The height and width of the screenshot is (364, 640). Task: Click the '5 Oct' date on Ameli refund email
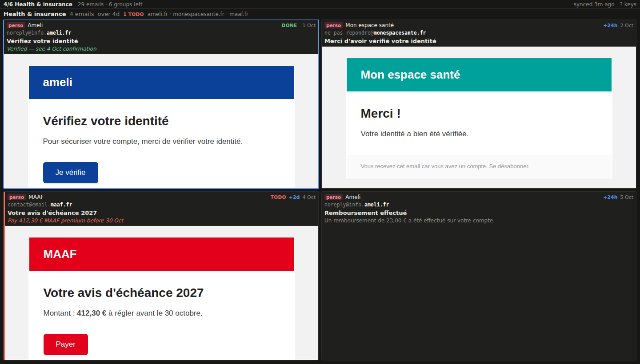pos(627,197)
